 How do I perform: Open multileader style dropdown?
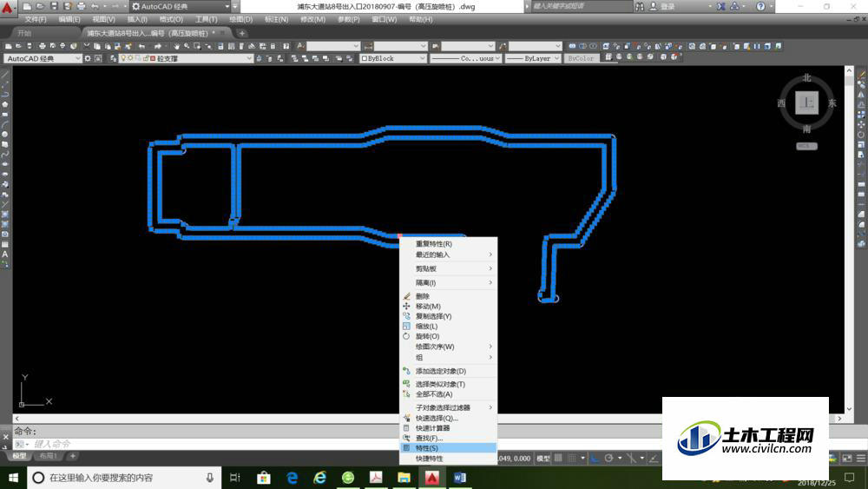[536, 46]
